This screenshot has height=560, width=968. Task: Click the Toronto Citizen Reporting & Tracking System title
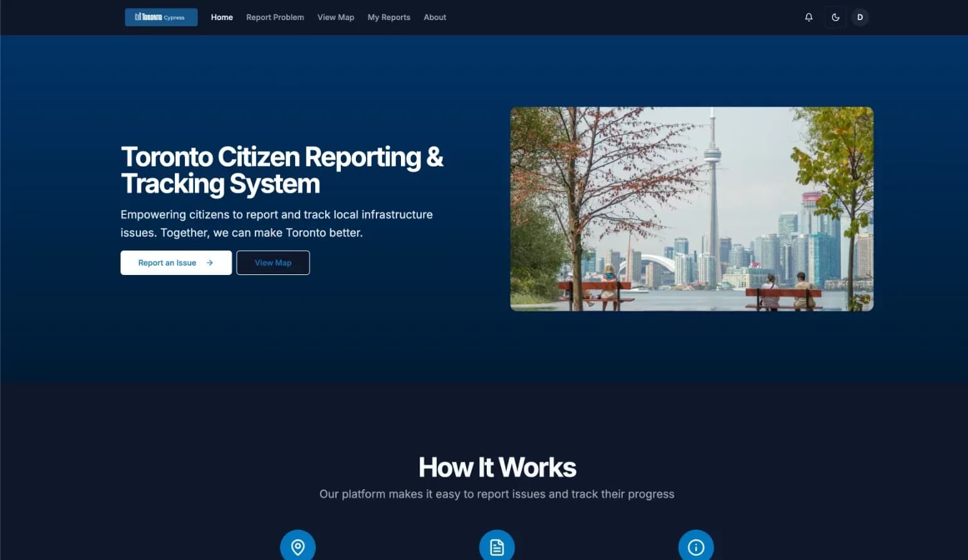(x=282, y=170)
